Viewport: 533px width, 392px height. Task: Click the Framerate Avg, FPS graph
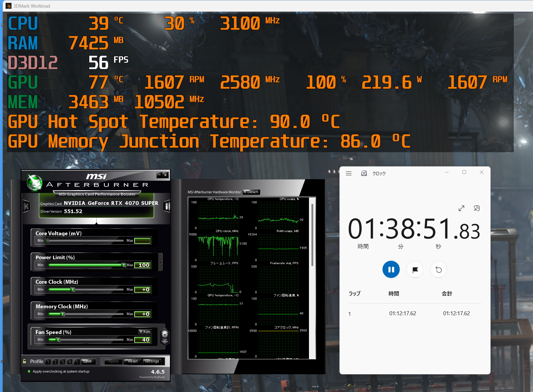point(278,279)
